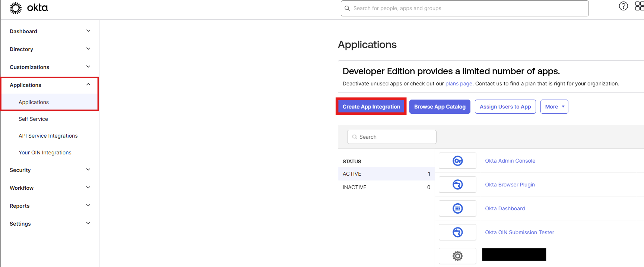644x267 pixels.
Task: Open the Okta Browser Plugin link
Action: pos(510,185)
